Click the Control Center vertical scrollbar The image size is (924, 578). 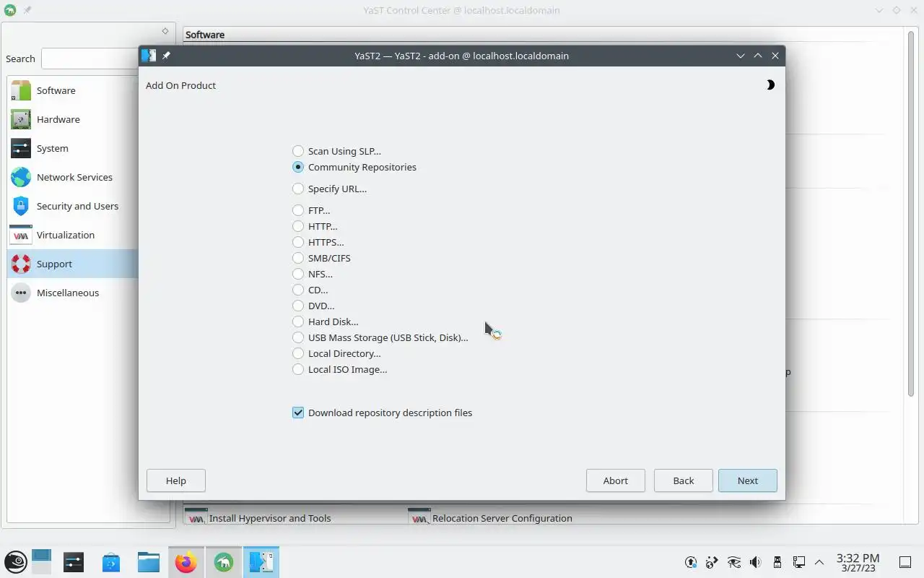pyautogui.click(x=912, y=214)
